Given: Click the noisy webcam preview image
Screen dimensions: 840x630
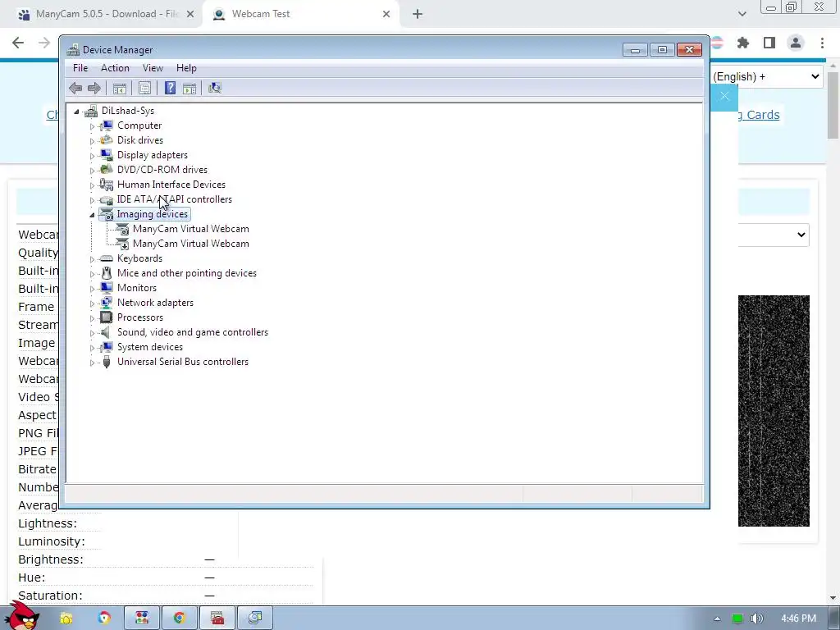Looking at the screenshot, I should coord(774,411).
